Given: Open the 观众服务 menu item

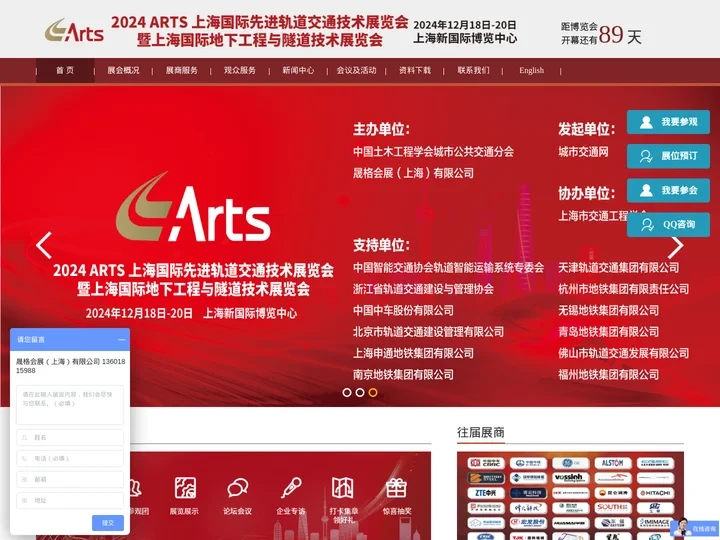Looking at the screenshot, I should tap(240, 70).
